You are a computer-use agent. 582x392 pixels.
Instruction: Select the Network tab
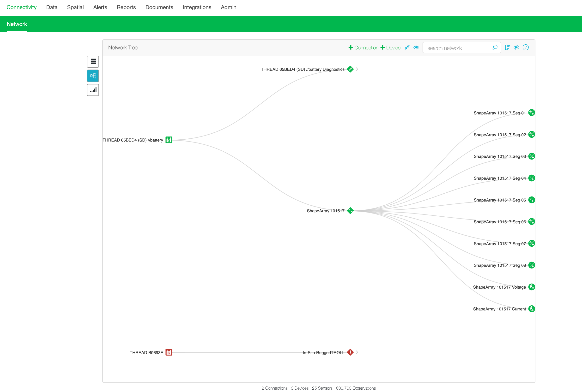pyautogui.click(x=17, y=24)
